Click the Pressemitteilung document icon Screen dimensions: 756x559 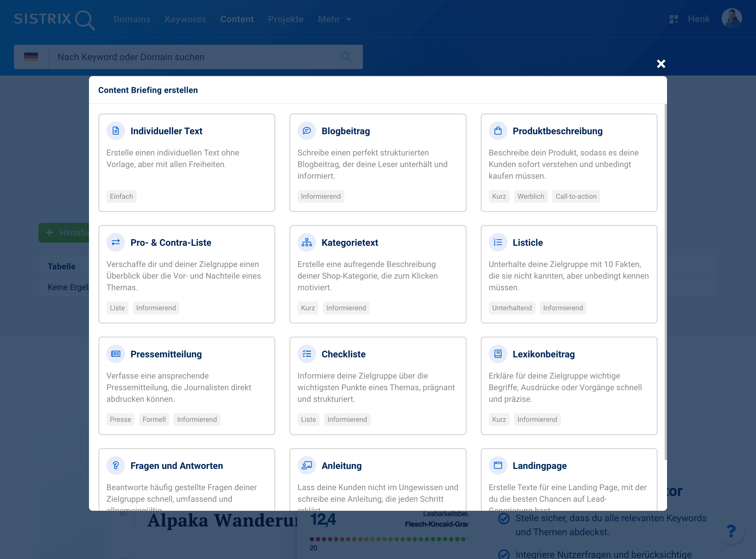pyautogui.click(x=115, y=354)
